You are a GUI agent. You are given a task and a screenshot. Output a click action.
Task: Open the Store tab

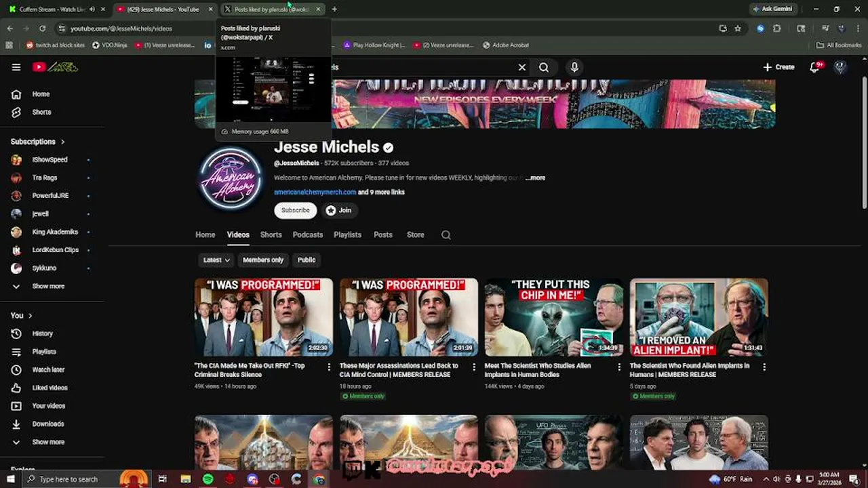(416, 235)
